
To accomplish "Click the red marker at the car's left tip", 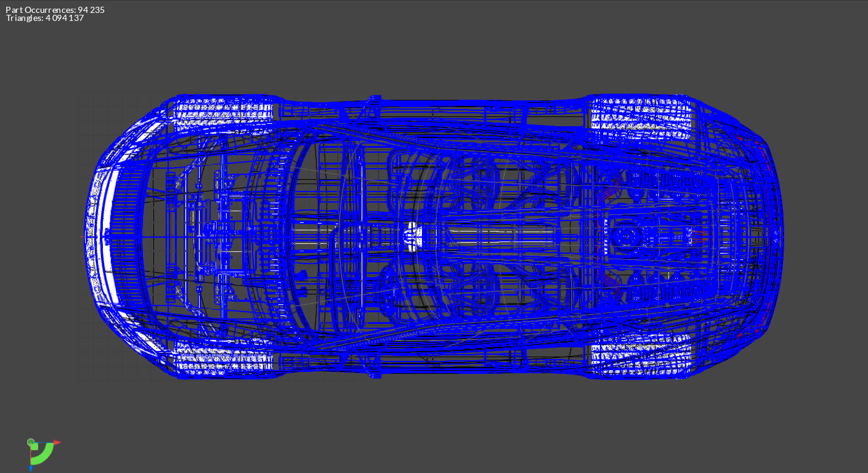I will 83,236.
